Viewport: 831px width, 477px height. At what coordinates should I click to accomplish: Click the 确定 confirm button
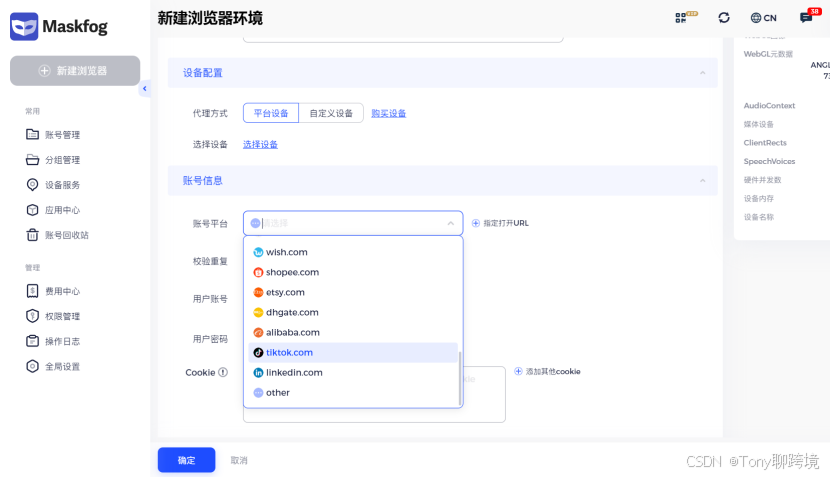tap(187, 460)
